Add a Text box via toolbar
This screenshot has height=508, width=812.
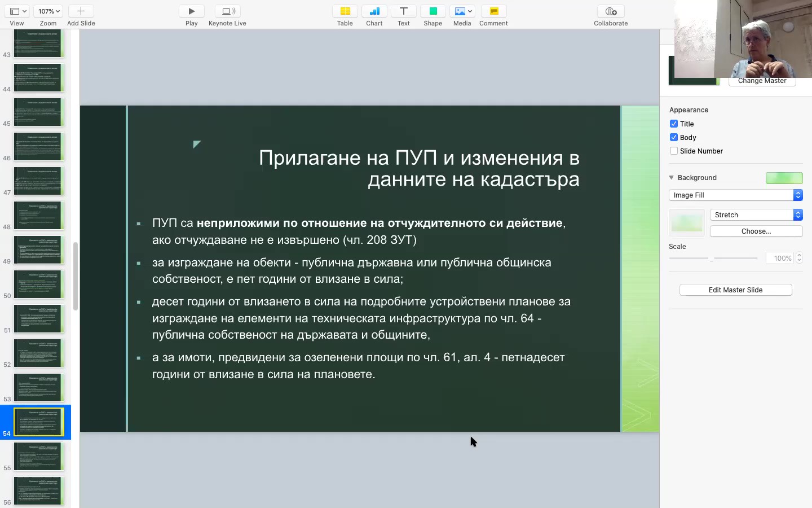(404, 11)
